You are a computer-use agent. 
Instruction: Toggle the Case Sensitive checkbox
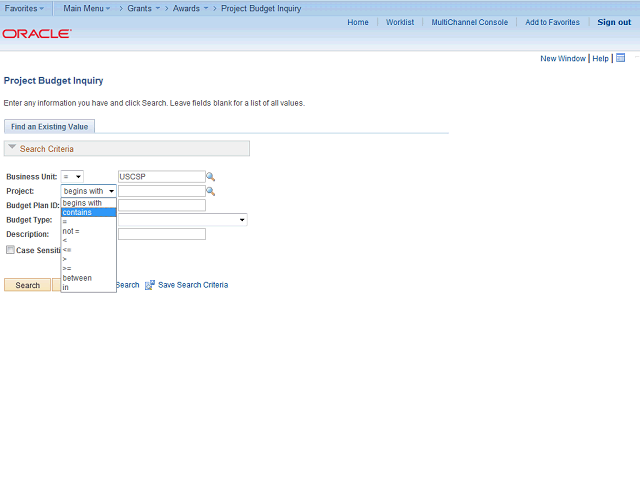click(10, 250)
